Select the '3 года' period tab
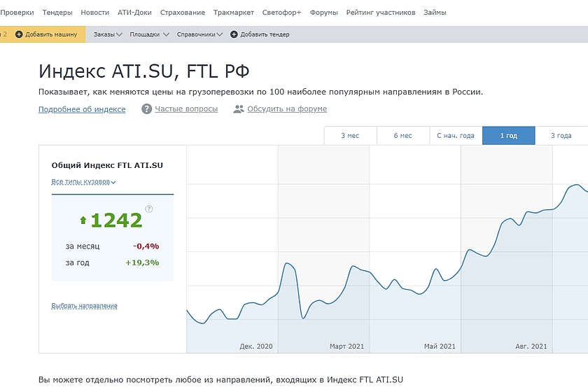Viewport: 588px width, 392px height. click(561, 136)
